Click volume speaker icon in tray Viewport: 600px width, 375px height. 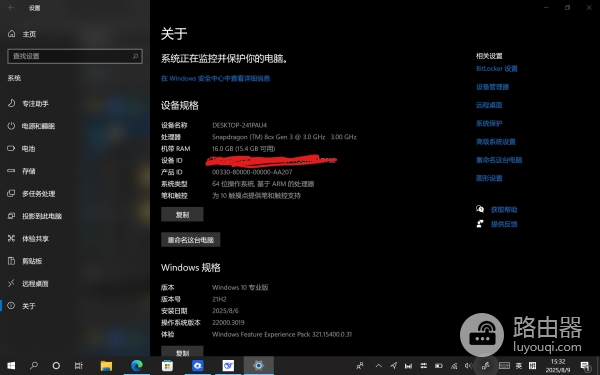tap(468, 366)
